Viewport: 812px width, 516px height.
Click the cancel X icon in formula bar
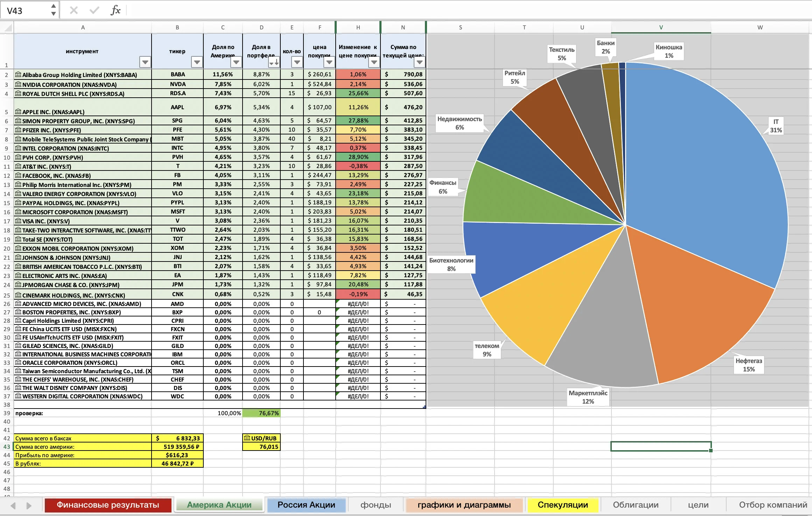[x=73, y=10]
